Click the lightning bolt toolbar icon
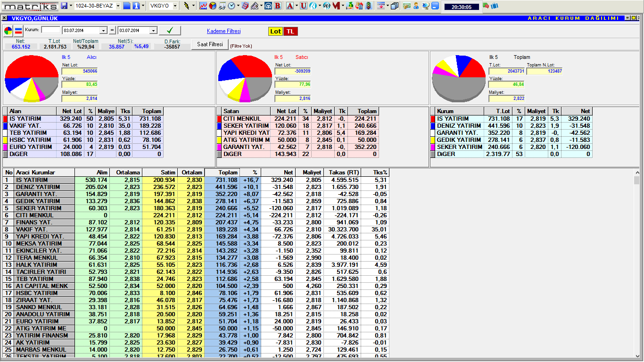 pos(187,6)
